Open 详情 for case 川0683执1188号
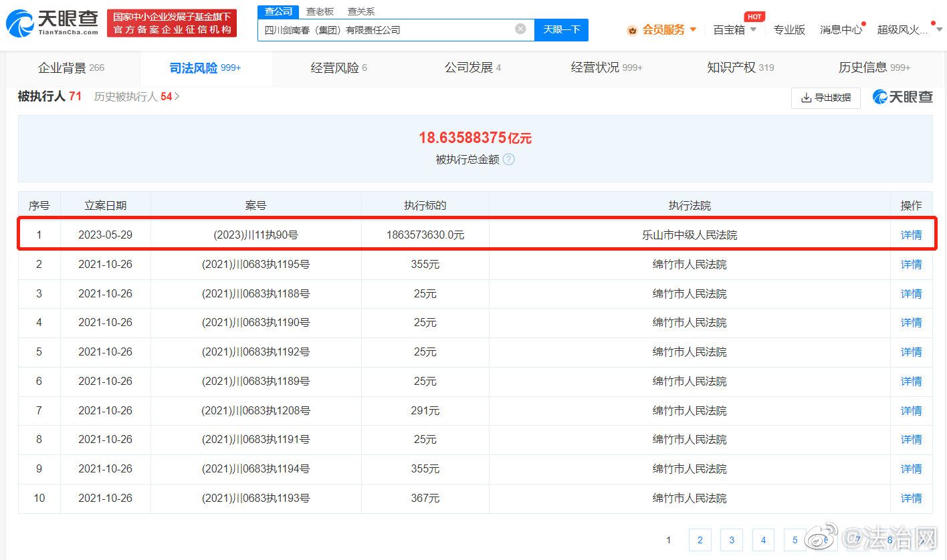 click(911, 294)
